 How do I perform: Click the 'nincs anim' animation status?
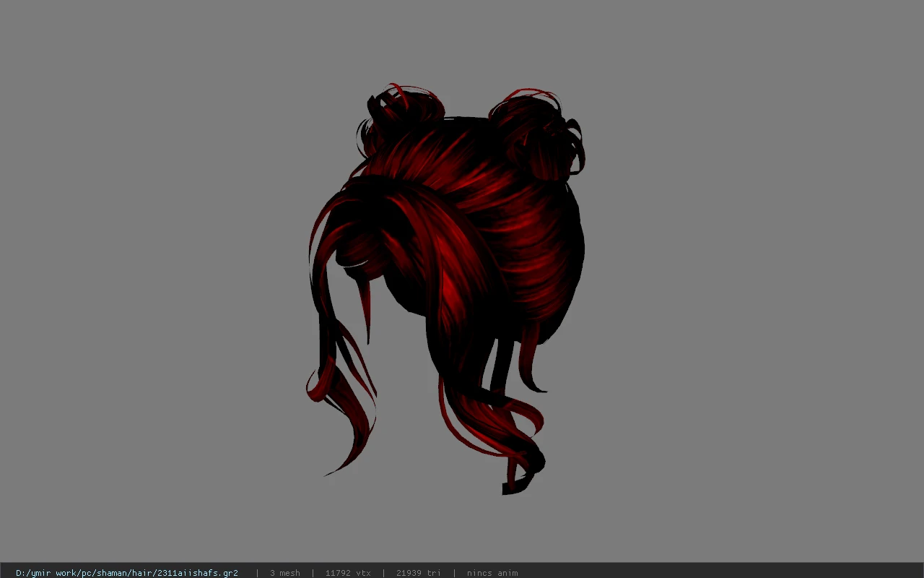(x=492, y=573)
